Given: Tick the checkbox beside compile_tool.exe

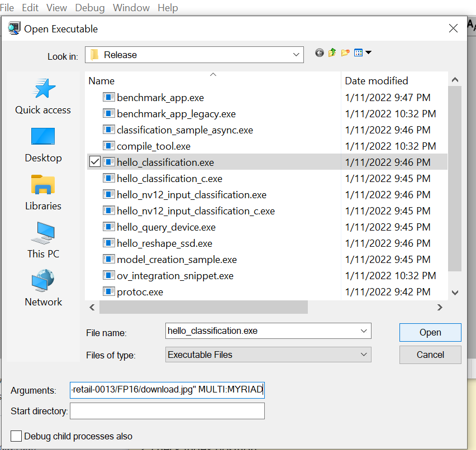Looking at the screenshot, I should pyautogui.click(x=95, y=145).
